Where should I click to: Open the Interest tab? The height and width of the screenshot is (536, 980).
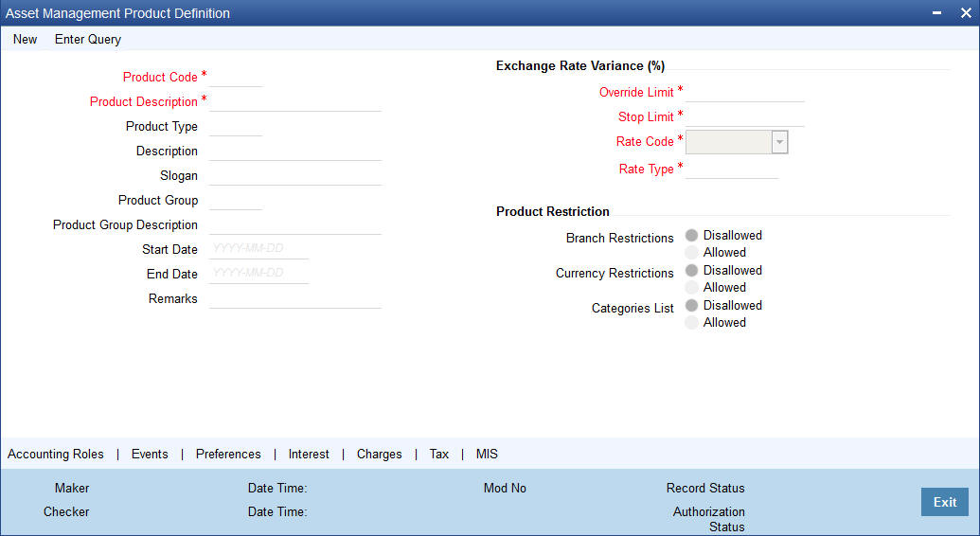309,454
